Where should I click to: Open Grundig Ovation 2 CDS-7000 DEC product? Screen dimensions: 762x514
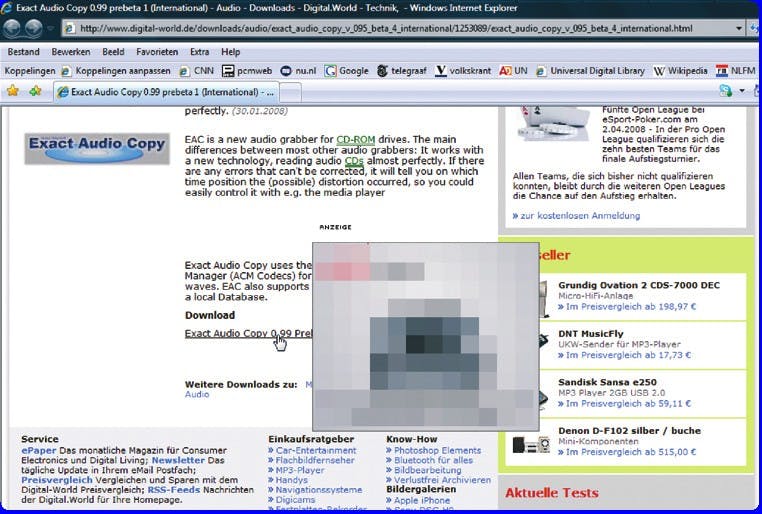point(639,285)
